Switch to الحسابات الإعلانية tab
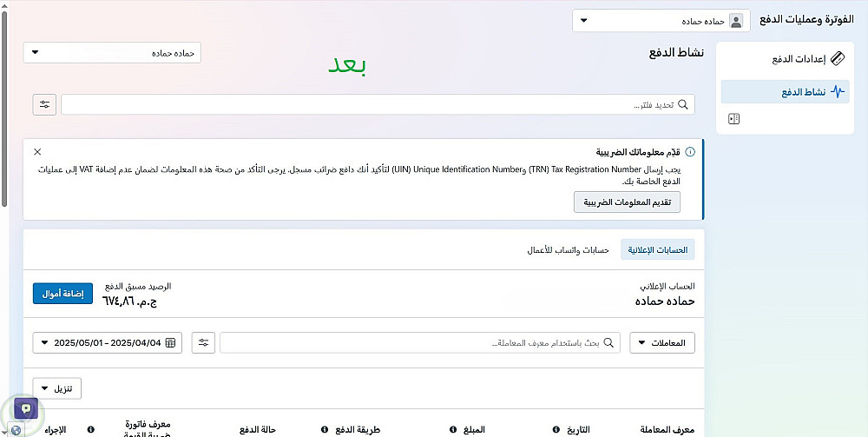This screenshot has height=437, width=868. point(658,250)
